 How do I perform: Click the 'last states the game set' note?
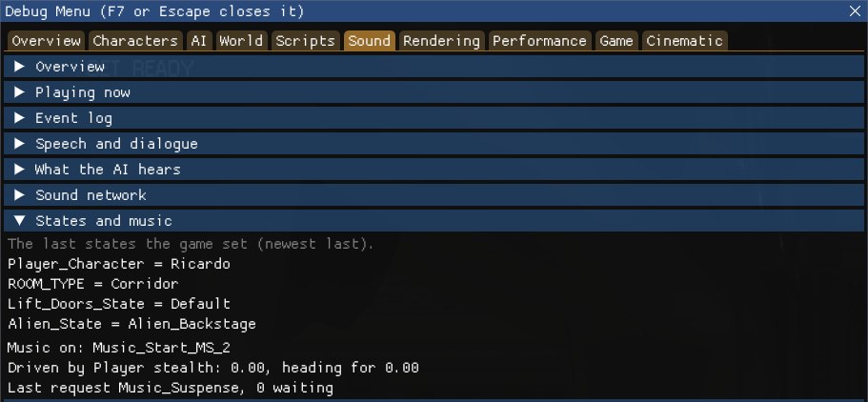click(x=191, y=244)
